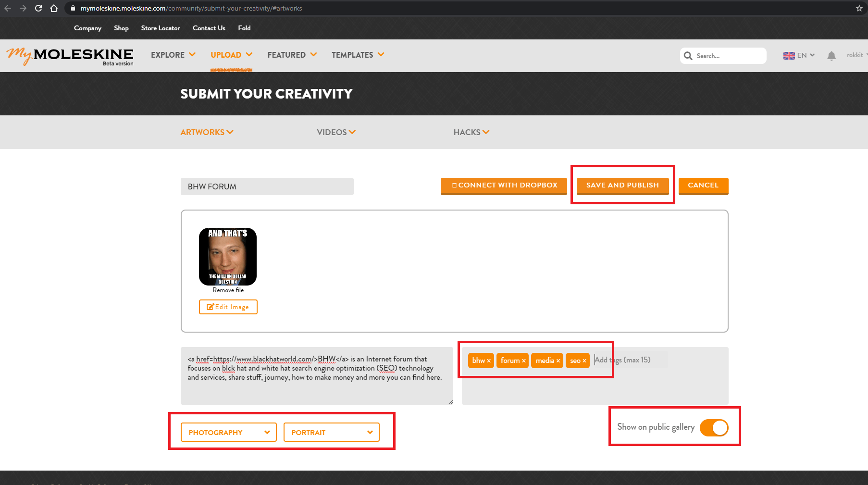Expand the Templates menu

(x=358, y=55)
